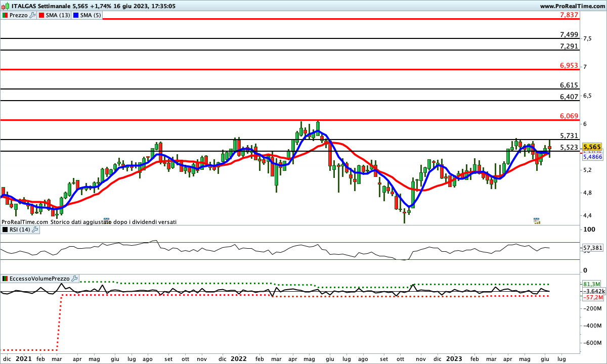
Task: Click the 4,8 price axis label
Action: [x=587, y=193]
